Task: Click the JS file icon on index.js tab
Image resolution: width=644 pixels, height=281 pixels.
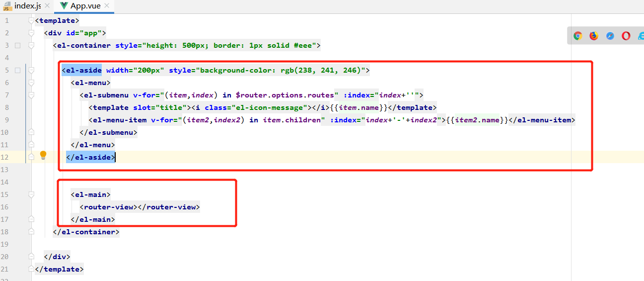Action: pos(7,6)
